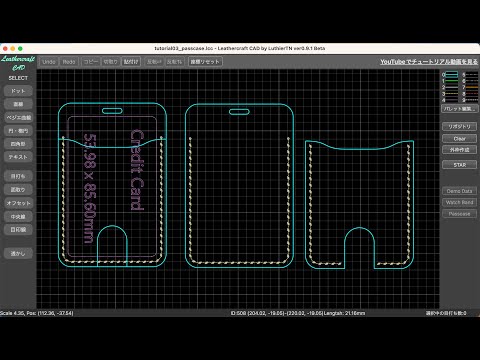This screenshot has height=360, width=480.
Task: Click the 貼付け (paste) toolbar button
Action: click(131, 62)
